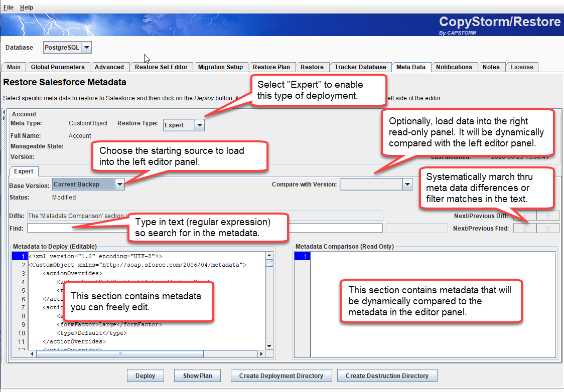Click the Metadata Comparison read-only panel
The height and width of the screenshot is (392, 564).
[x=433, y=305]
